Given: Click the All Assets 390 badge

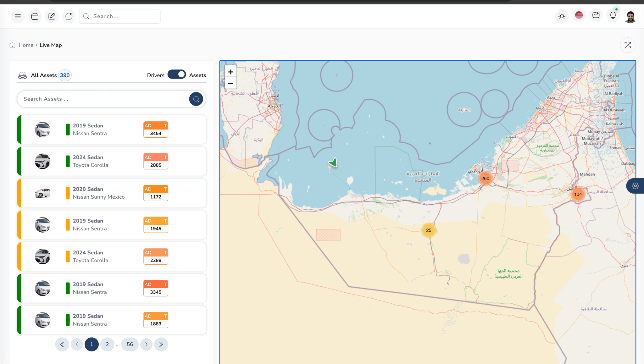Looking at the screenshot, I should [64, 75].
